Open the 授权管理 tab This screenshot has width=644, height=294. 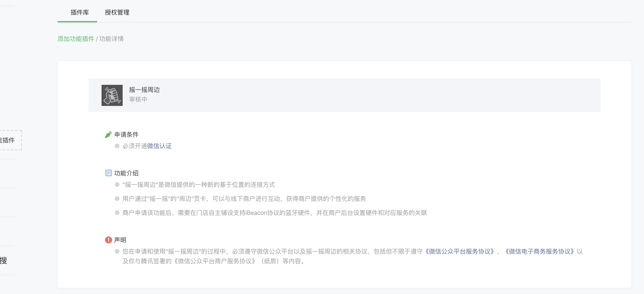[117, 12]
